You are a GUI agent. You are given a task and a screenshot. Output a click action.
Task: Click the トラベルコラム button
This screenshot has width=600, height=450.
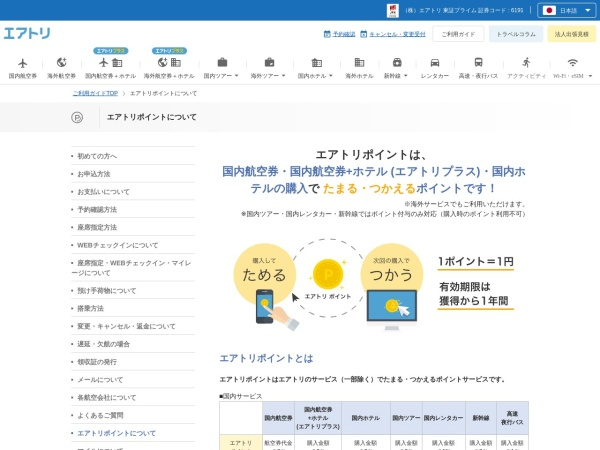pos(516,34)
